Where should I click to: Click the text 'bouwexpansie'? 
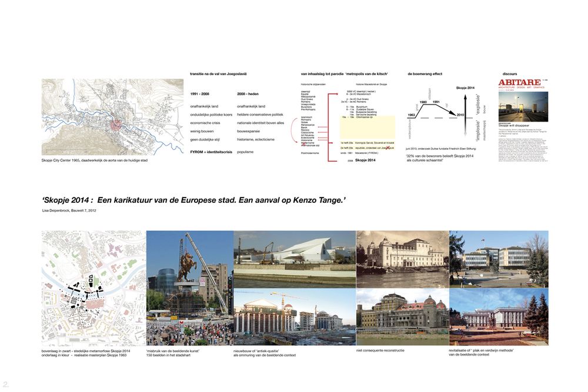tap(248, 131)
